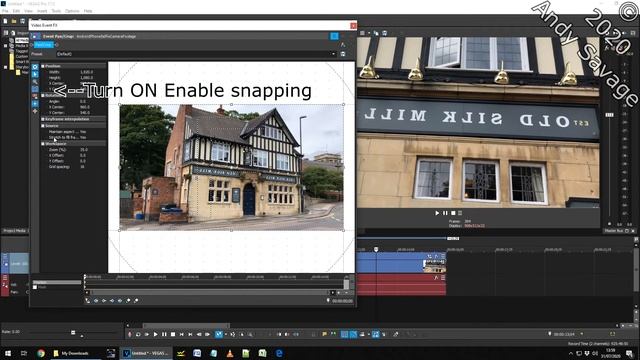Open the Options menu
Screen dimensions: 640x360
(72, 11)
